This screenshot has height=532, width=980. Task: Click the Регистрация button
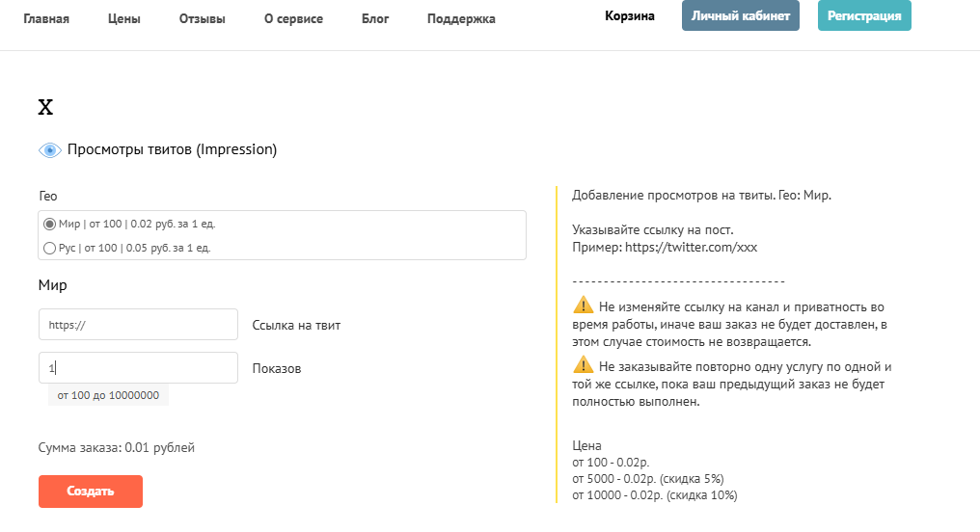864,15
